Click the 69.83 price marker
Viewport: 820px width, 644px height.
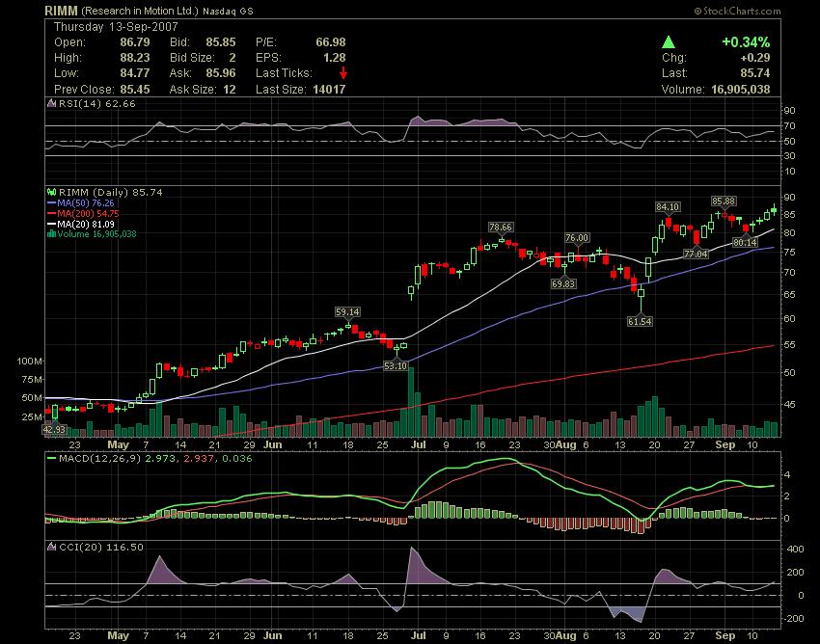click(563, 283)
